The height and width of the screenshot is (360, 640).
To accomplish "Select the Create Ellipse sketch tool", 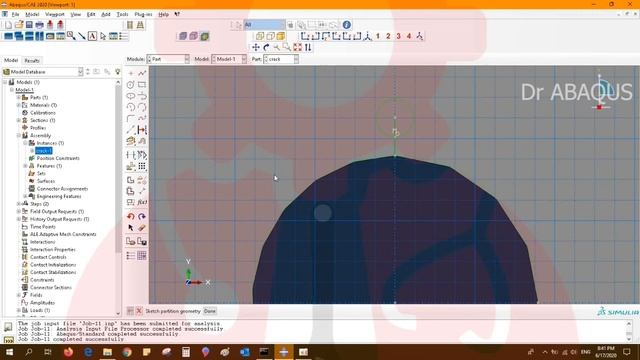I will pyautogui.click(x=131, y=96).
